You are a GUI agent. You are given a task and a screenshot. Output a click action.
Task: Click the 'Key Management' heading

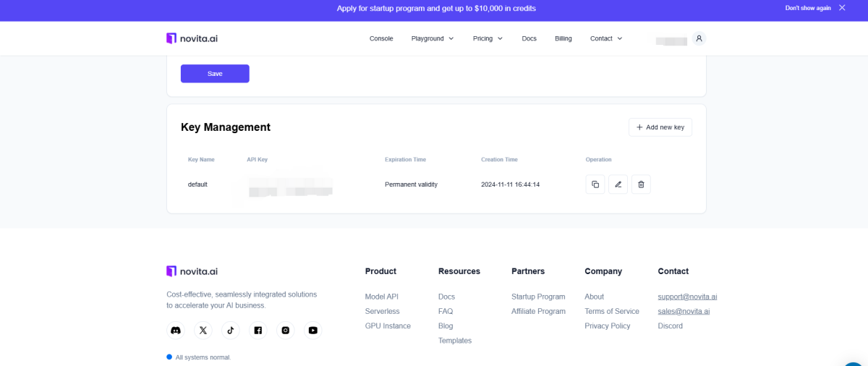coord(226,127)
